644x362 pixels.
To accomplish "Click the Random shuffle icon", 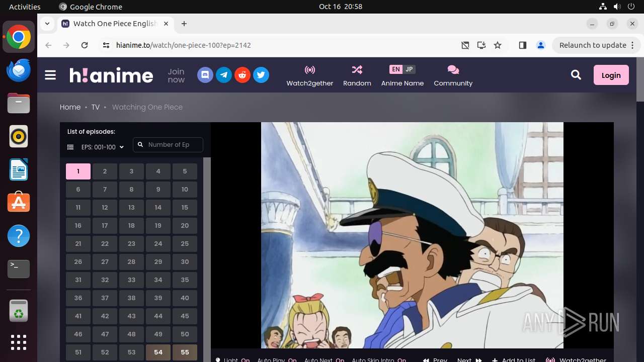I will (357, 70).
